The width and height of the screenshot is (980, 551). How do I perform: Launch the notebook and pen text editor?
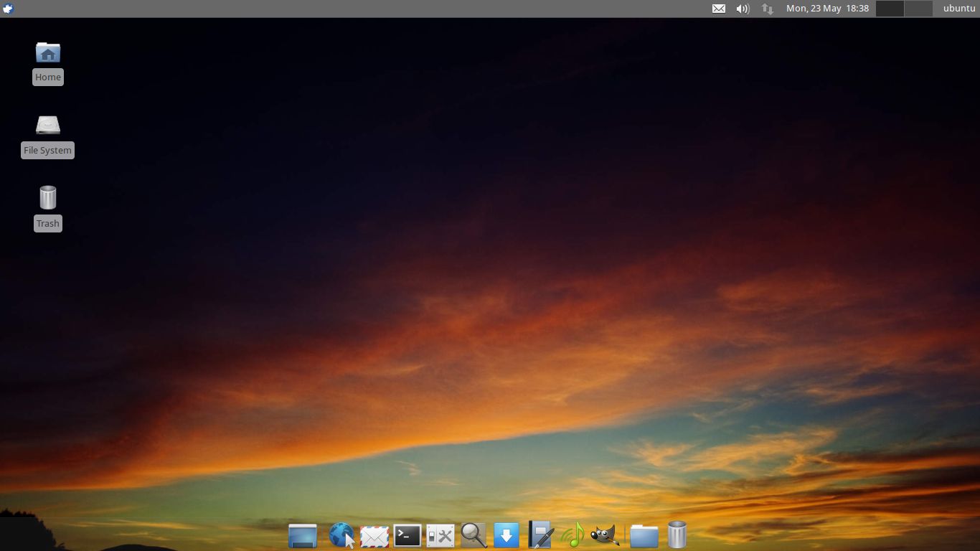pyautogui.click(x=540, y=535)
